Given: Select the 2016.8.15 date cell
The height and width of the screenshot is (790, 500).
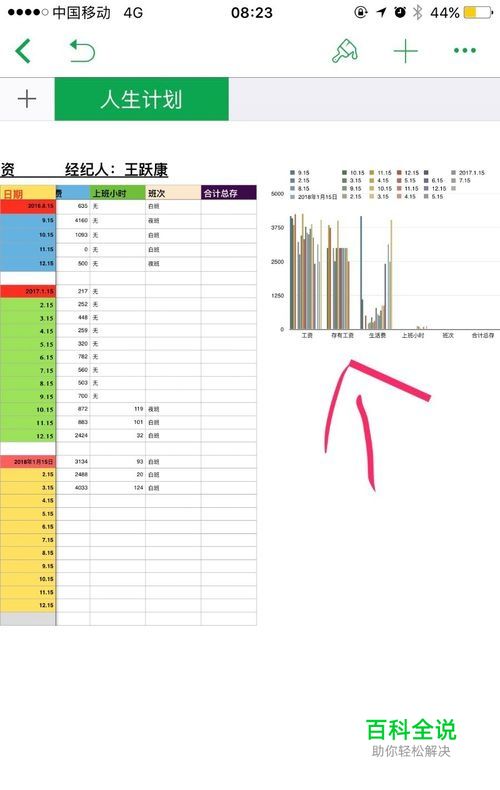Looking at the screenshot, I should coord(28,207).
